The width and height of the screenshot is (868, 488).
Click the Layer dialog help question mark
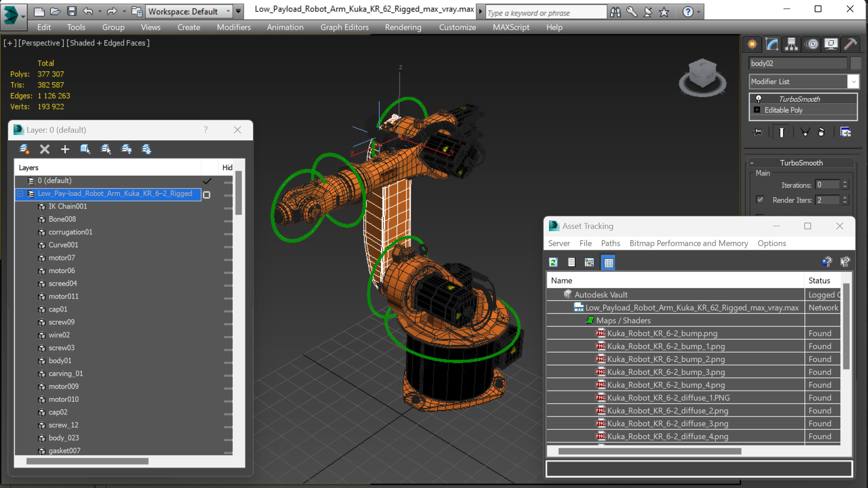(206, 130)
